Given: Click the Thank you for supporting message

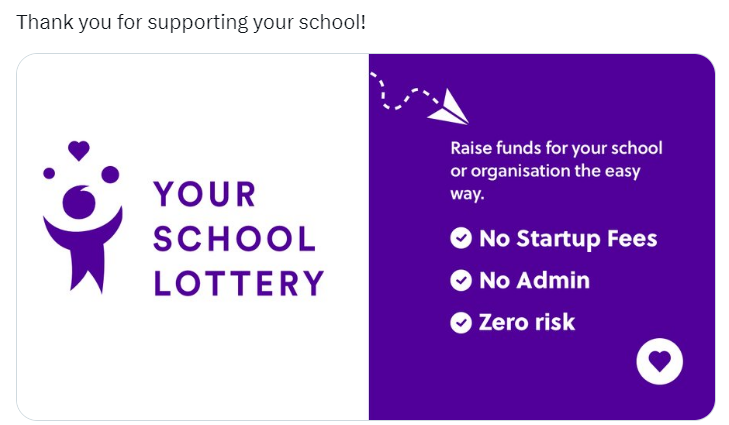Looking at the screenshot, I should click(191, 22).
